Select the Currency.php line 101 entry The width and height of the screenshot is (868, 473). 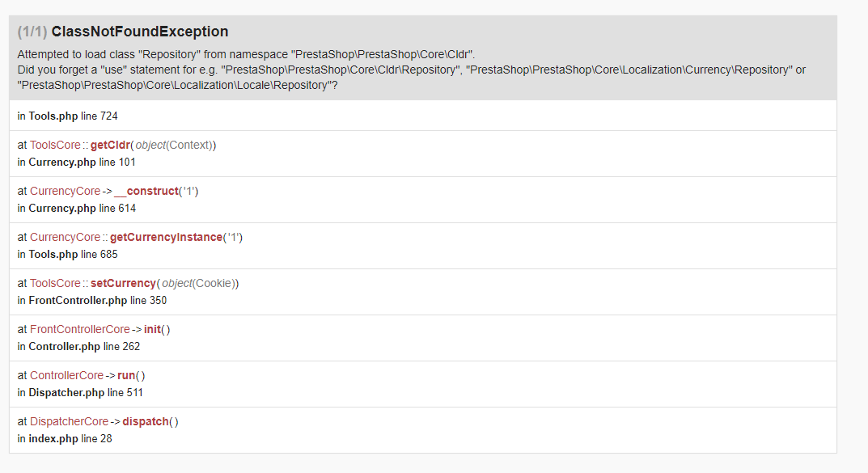(76, 162)
